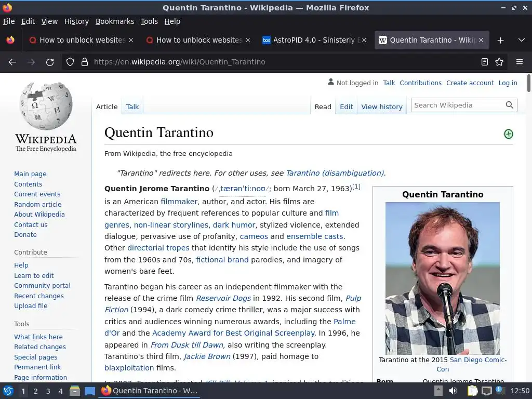The image size is (532, 399).
Task: Open a new tab
Action: (x=500, y=41)
